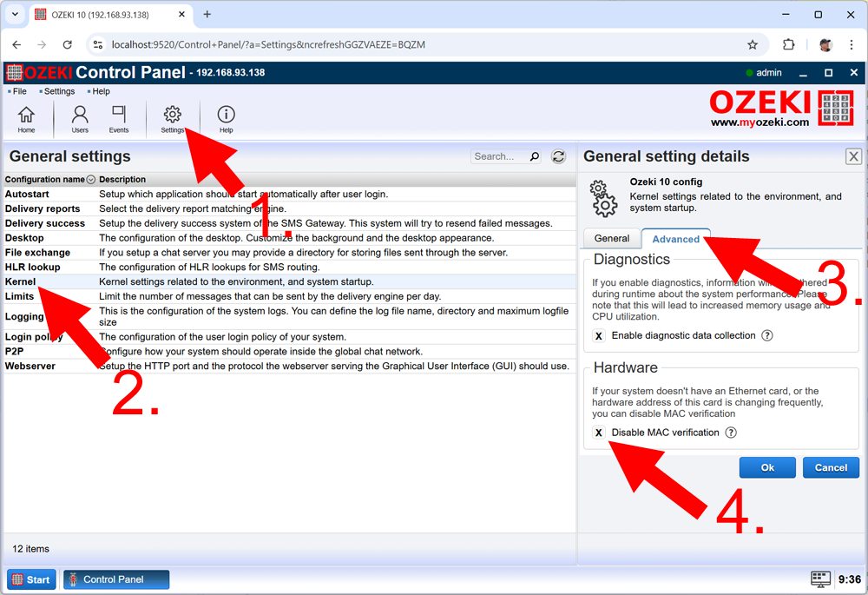Show help for diagnostic data collection
The width and height of the screenshot is (868, 595).
pos(766,336)
